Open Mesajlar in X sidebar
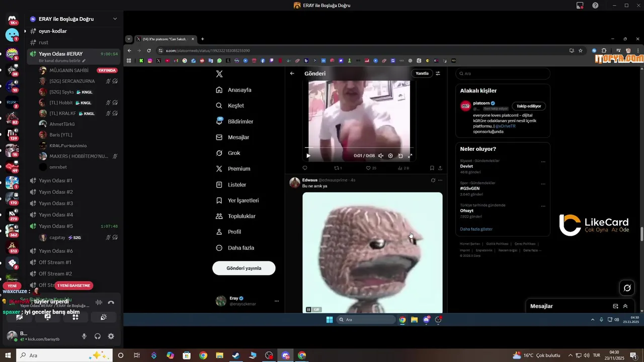 click(232, 137)
